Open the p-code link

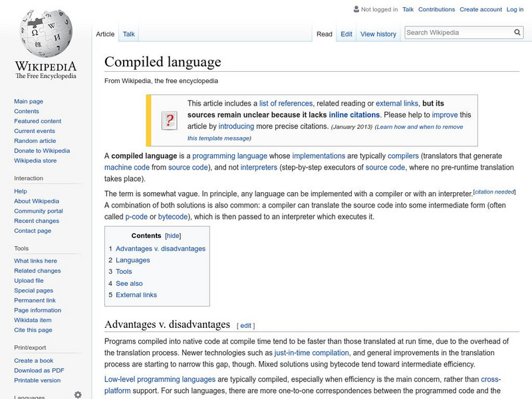(x=136, y=217)
